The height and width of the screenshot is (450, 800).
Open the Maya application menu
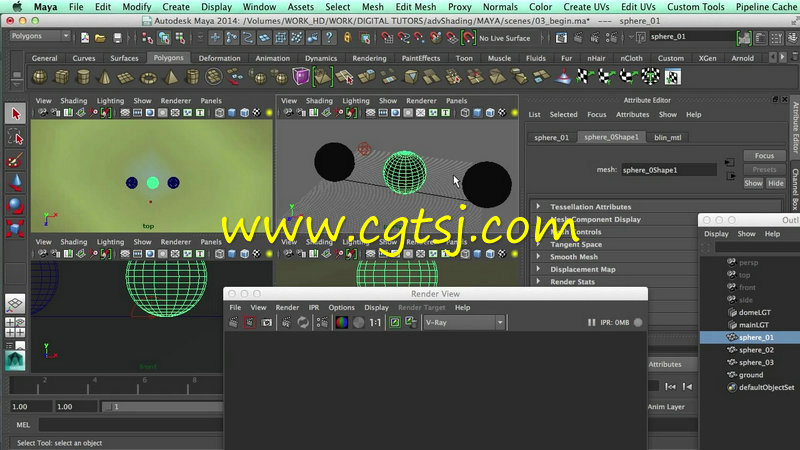click(45, 7)
